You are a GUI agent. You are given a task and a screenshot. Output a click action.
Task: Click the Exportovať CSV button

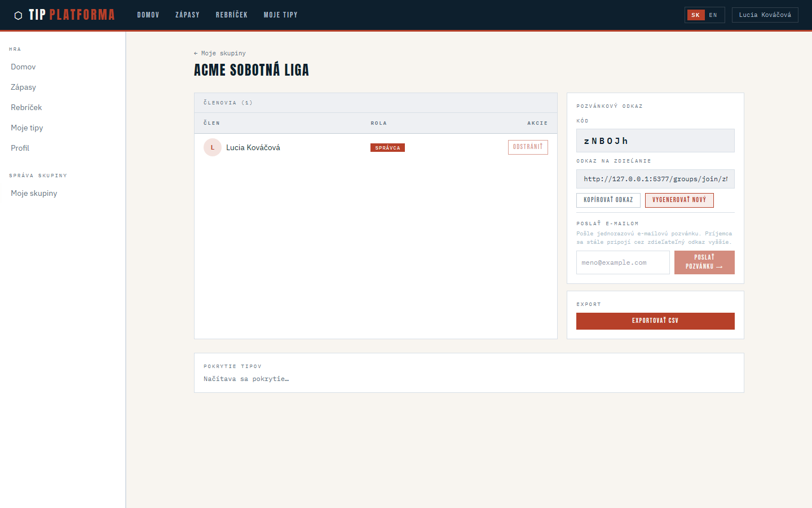click(655, 321)
